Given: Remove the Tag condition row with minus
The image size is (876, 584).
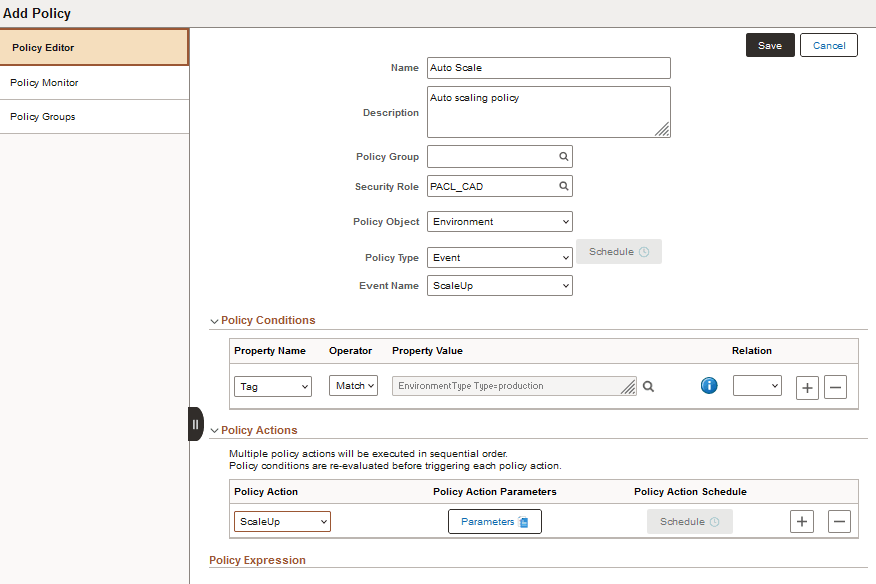Looking at the screenshot, I should [835, 387].
